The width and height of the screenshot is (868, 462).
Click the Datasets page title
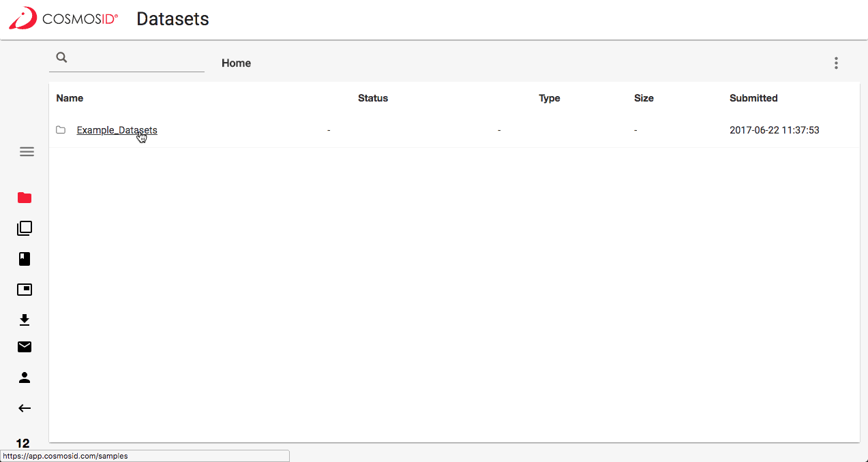tap(173, 19)
